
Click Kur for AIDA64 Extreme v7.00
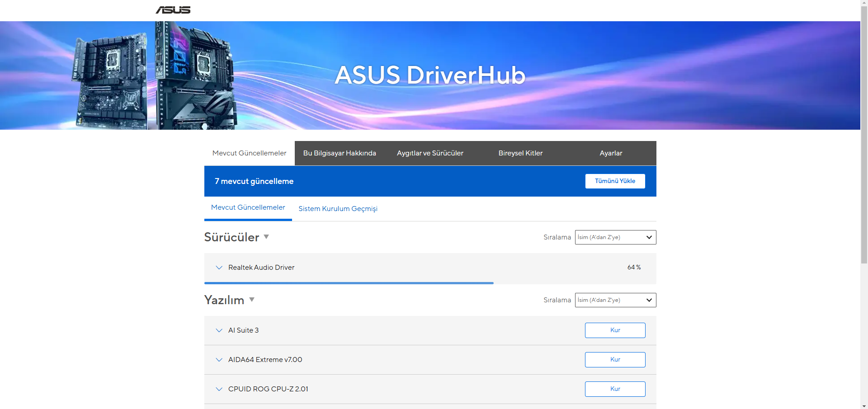(615, 360)
